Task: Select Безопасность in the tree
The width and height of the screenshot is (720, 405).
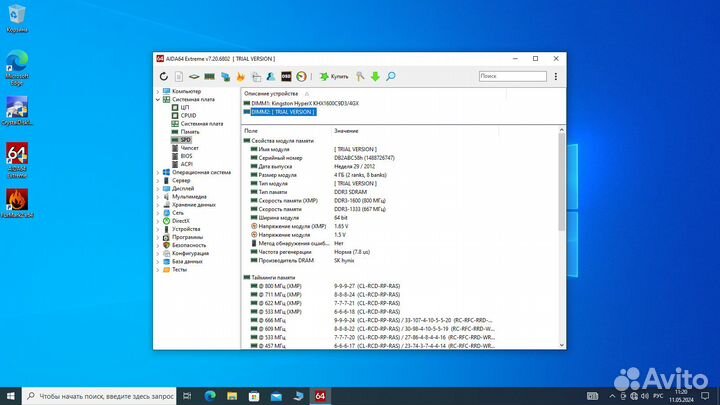Action: [189, 245]
